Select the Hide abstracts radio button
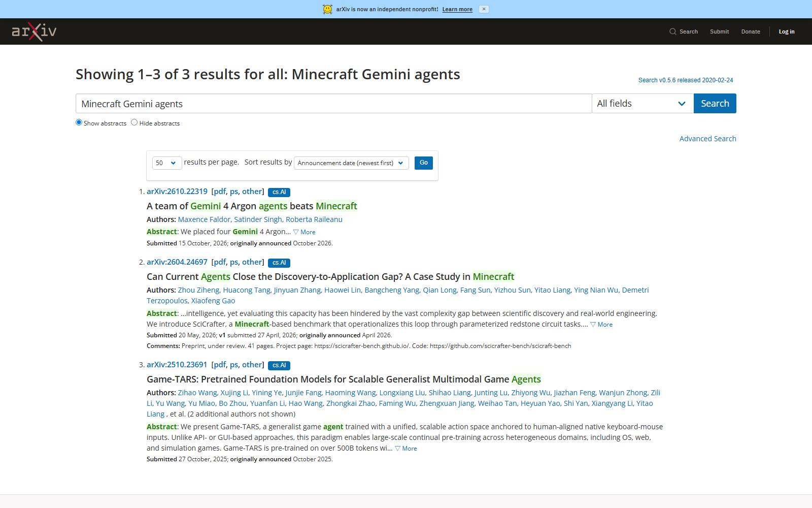Viewport: 812px width, 508px height. [134, 122]
